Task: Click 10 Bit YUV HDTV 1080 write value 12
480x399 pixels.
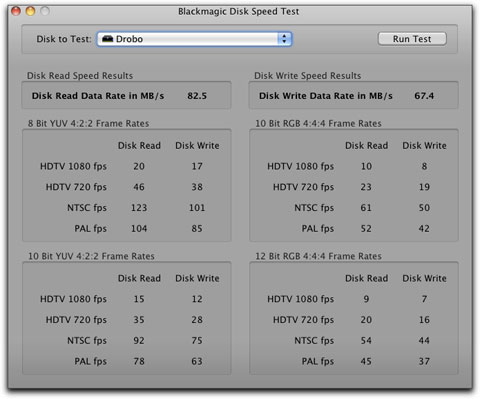Action: [x=197, y=299]
